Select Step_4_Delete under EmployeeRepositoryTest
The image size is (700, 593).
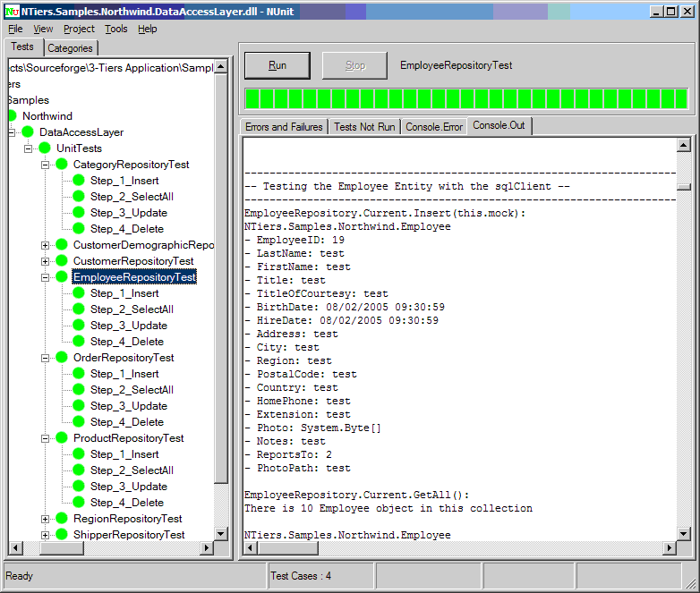127,342
